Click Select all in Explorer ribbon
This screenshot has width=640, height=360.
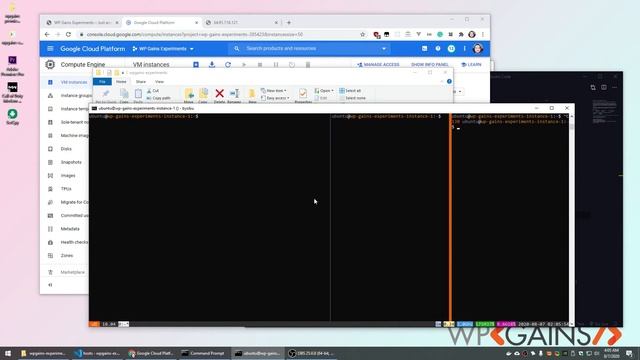click(x=350, y=91)
